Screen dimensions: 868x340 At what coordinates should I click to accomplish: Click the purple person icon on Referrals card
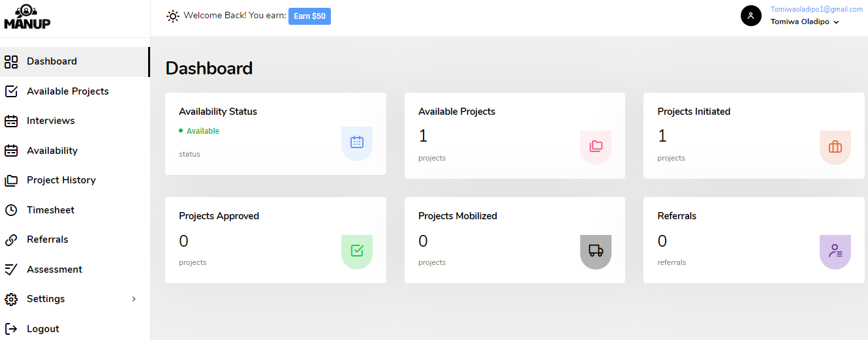[835, 251]
